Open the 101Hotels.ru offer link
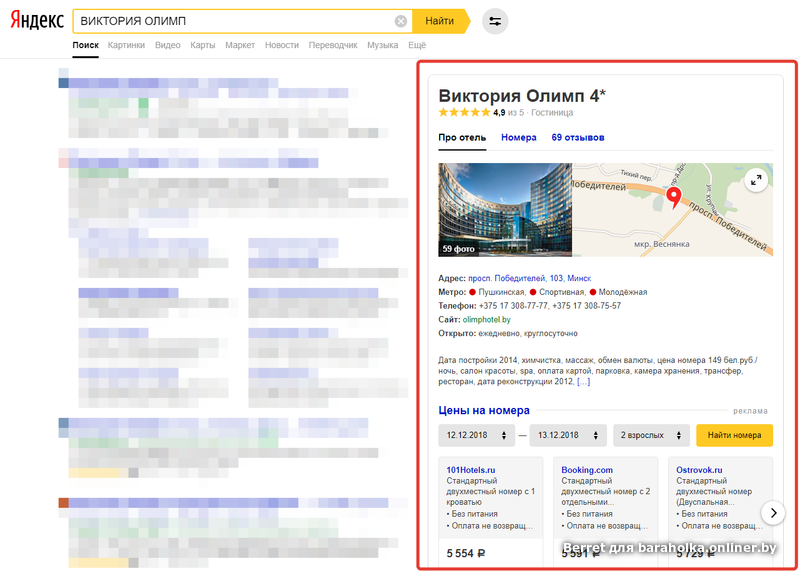This screenshot has height=571, width=800. (x=470, y=470)
